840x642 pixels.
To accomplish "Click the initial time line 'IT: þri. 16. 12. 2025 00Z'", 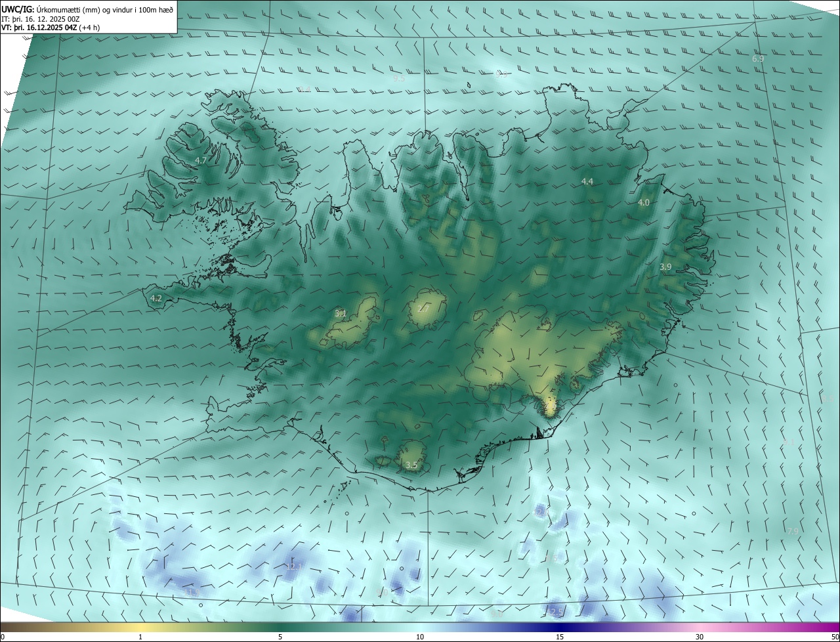I will click(x=41, y=19).
